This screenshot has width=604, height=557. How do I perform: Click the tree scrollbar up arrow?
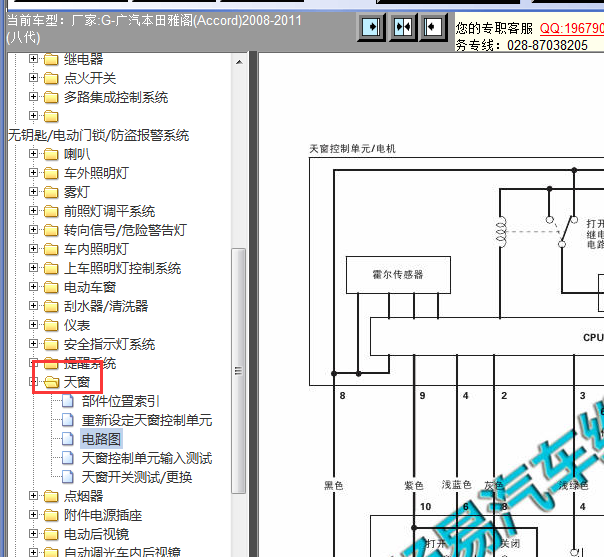(x=239, y=62)
